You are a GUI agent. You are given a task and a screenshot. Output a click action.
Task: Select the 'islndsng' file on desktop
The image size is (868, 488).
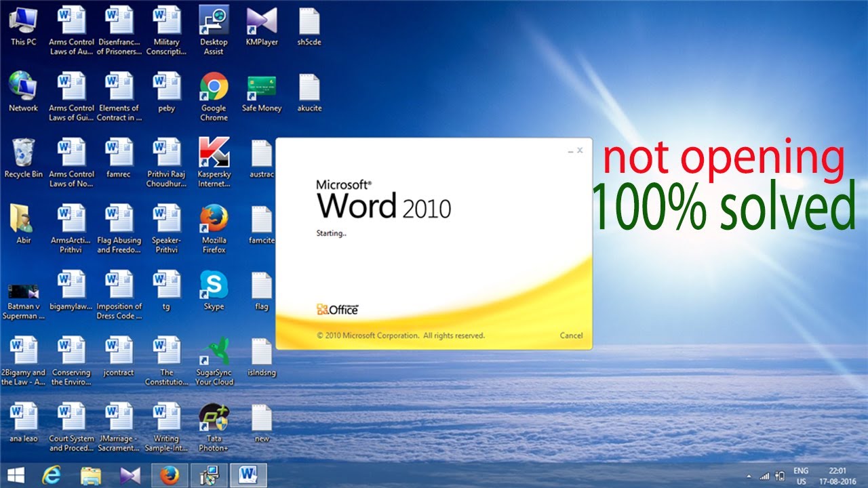[262, 357]
